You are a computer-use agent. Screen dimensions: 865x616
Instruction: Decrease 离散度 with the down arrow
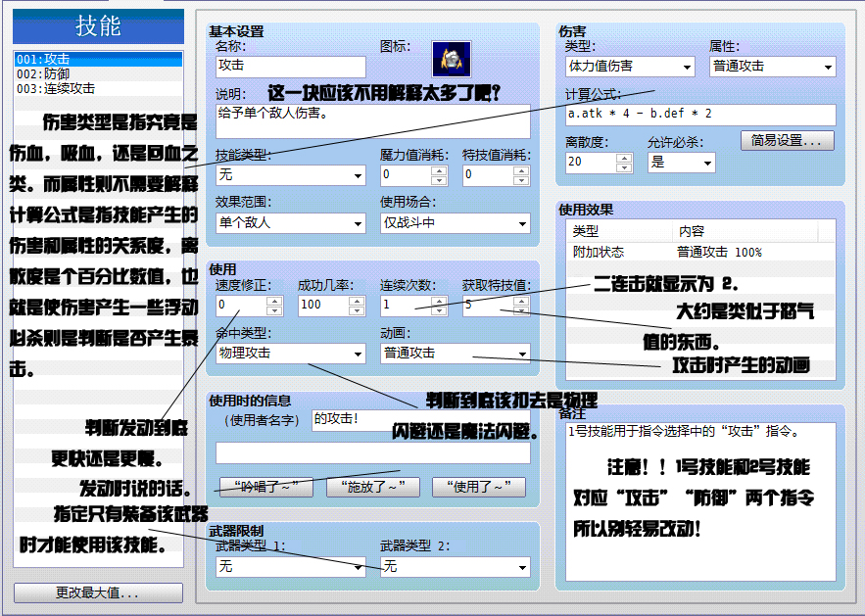(624, 167)
